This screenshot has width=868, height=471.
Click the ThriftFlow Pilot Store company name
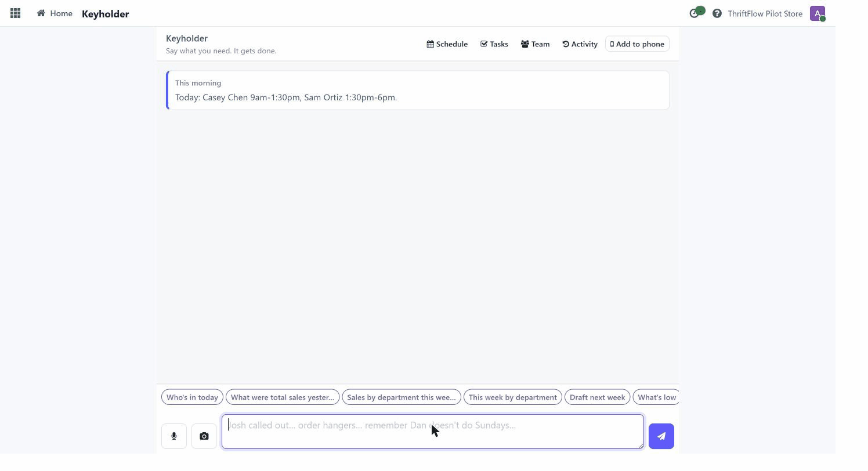click(765, 13)
